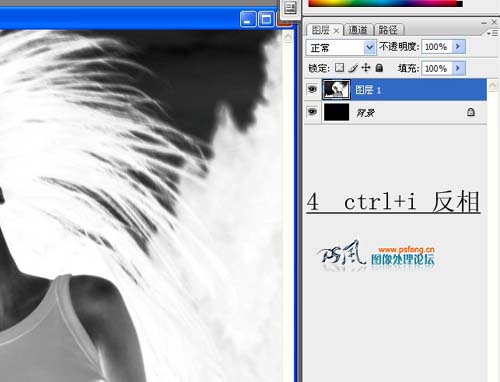Switch to 路径 paths tab
This screenshot has height=382, width=500.
pyautogui.click(x=389, y=30)
